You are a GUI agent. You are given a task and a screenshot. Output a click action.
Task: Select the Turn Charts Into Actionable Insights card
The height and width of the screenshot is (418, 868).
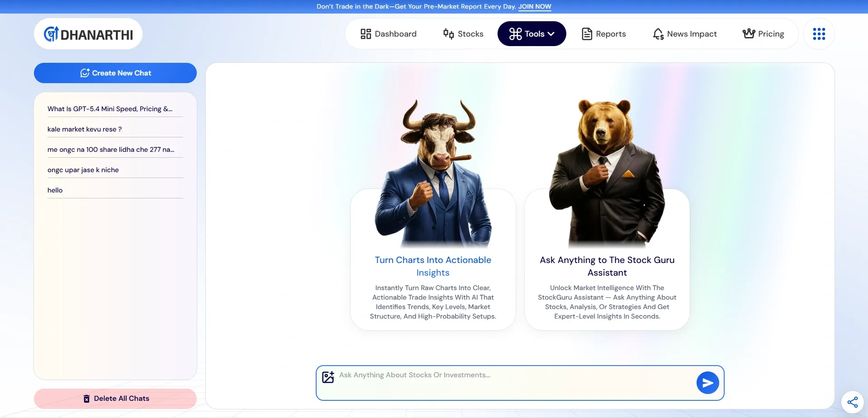(433, 266)
